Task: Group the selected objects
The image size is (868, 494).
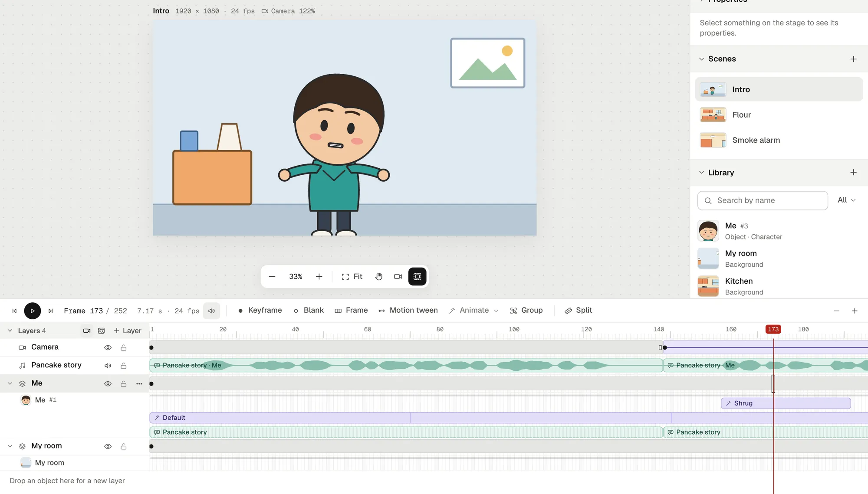Action: click(x=526, y=311)
